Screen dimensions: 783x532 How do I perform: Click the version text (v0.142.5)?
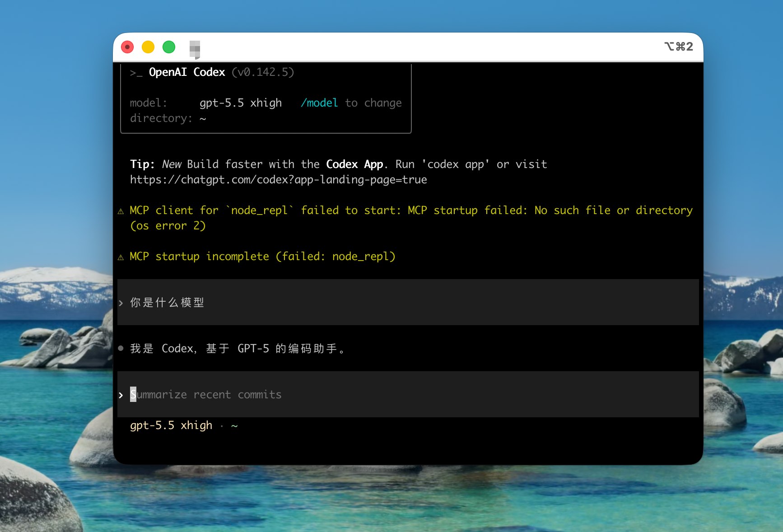click(263, 72)
